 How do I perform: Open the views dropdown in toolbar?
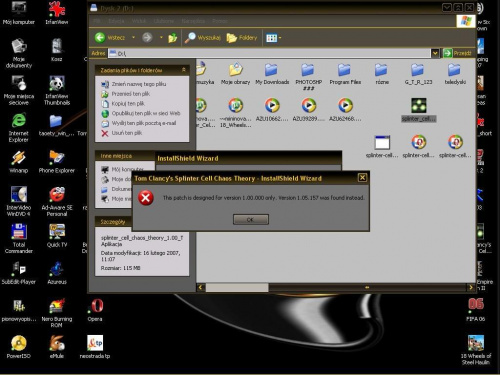coord(274,38)
